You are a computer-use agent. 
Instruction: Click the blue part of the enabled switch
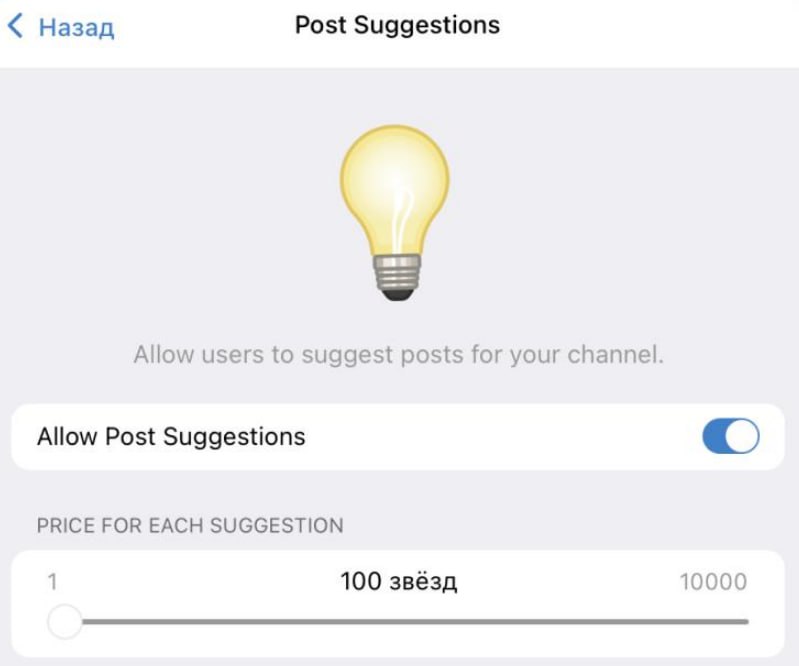tap(716, 437)
